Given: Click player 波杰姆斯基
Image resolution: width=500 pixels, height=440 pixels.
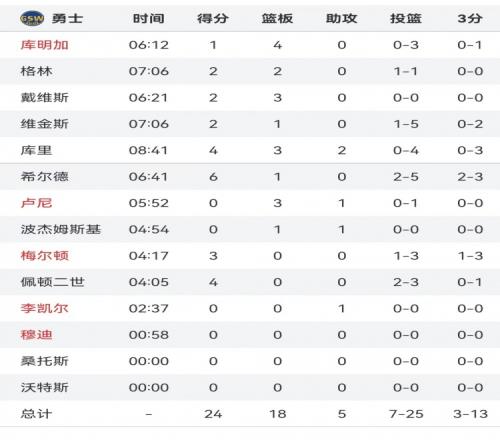Looking at the screenshot, I should tap(61, 229).
